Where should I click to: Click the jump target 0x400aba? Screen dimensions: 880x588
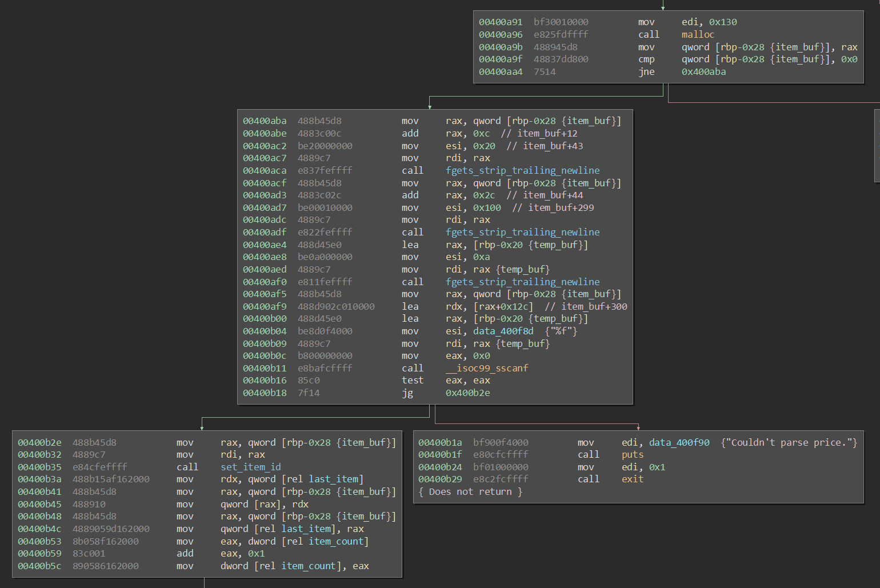704,71
